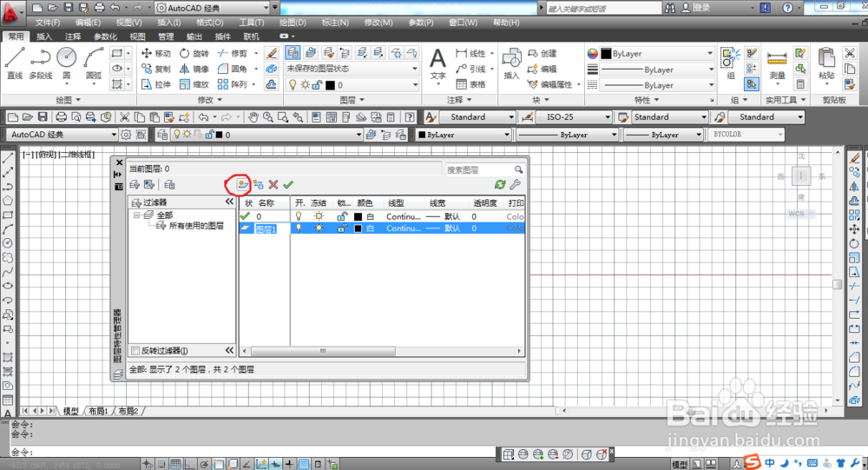
Task: Toggle 图层1 on/off light bulb
Action: (299, 228)
